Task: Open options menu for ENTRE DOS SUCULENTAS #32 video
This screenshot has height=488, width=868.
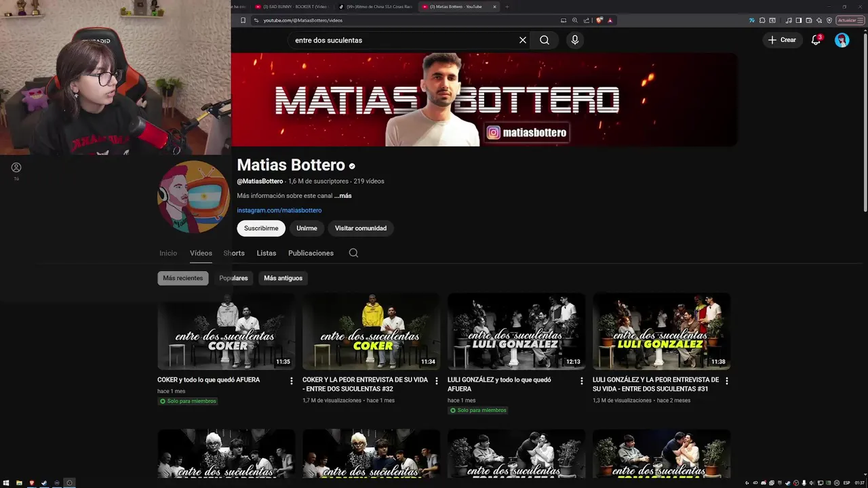Action: click(437, 381)
